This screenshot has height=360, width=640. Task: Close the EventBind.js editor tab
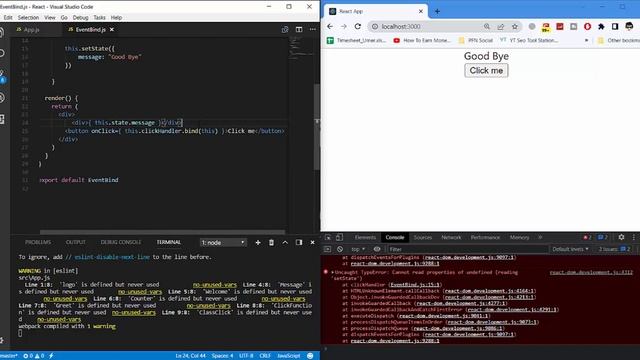(112, 30)
